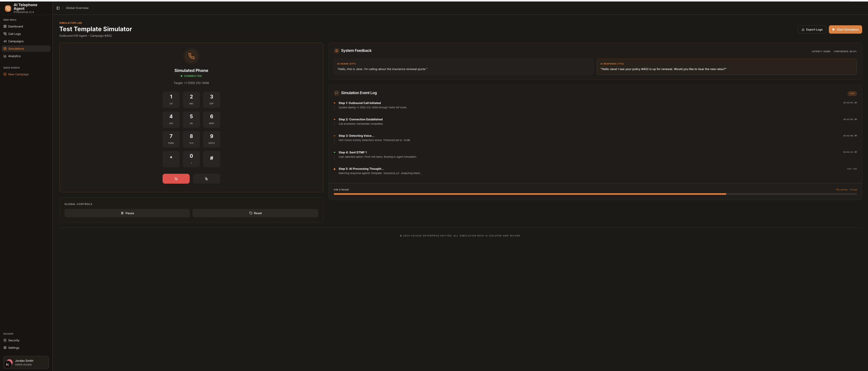Mute the simulated phone microphone
868x371 pixels.
(x=206, y=179)
